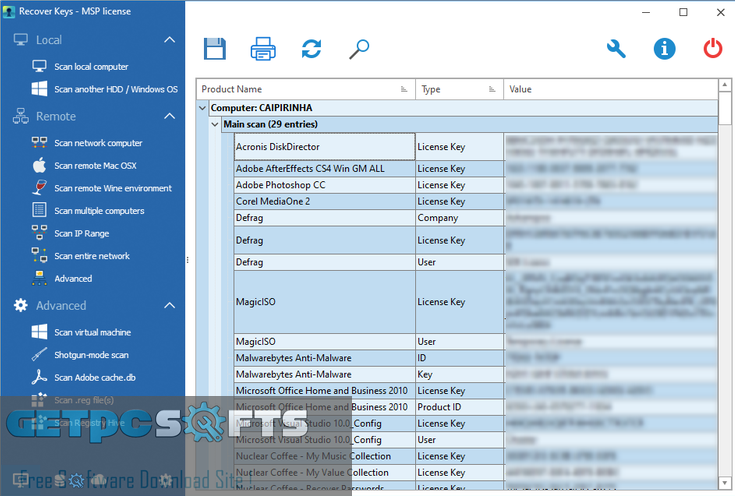
Task: Click the Scan multiple computers list icon
Action: tap(39, 210)
